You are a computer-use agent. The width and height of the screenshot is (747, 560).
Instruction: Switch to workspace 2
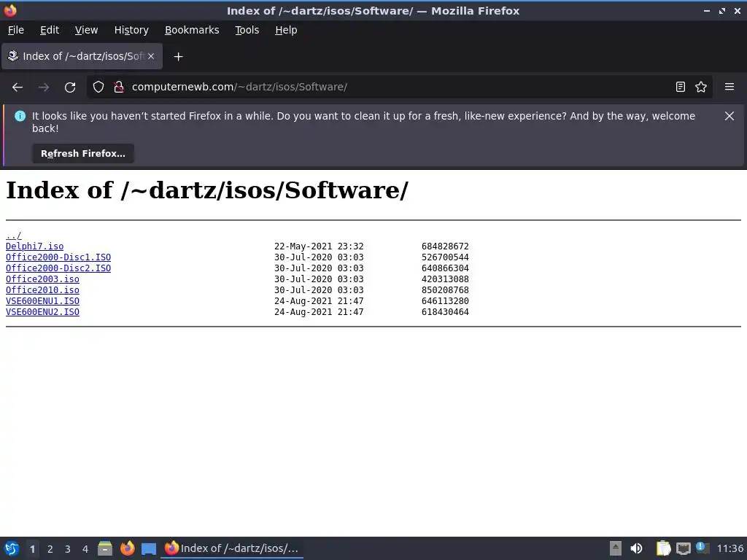tap(50, 549)
